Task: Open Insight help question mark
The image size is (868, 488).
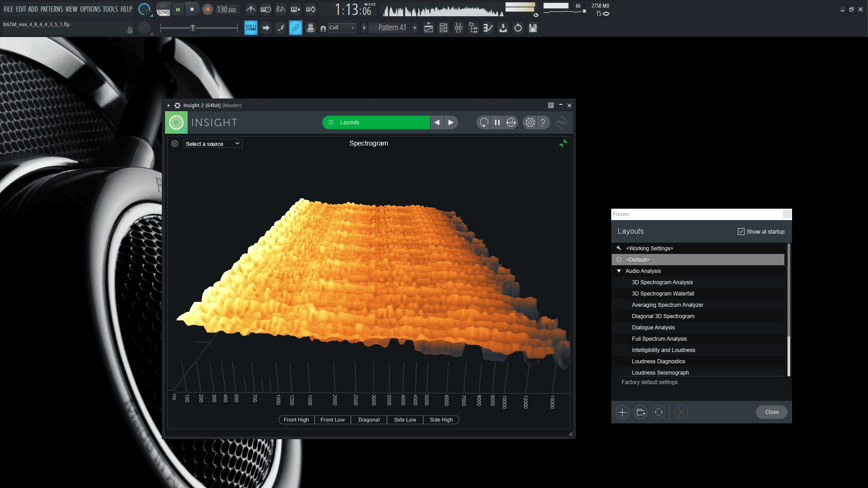Action: pos(543,122)
